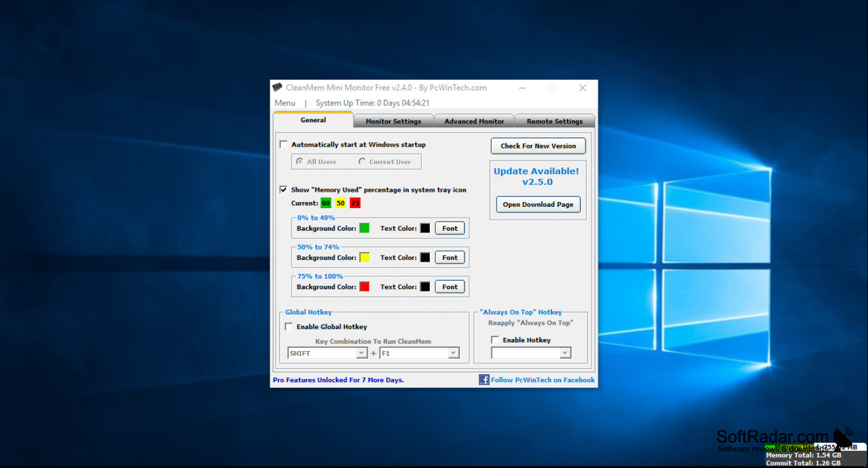Image resolution: width=868 pixels, height=468 pixels.
Task: Close the CleanMem Mini Monitor window
Action: pyautogui.click(x=583, y=88)
